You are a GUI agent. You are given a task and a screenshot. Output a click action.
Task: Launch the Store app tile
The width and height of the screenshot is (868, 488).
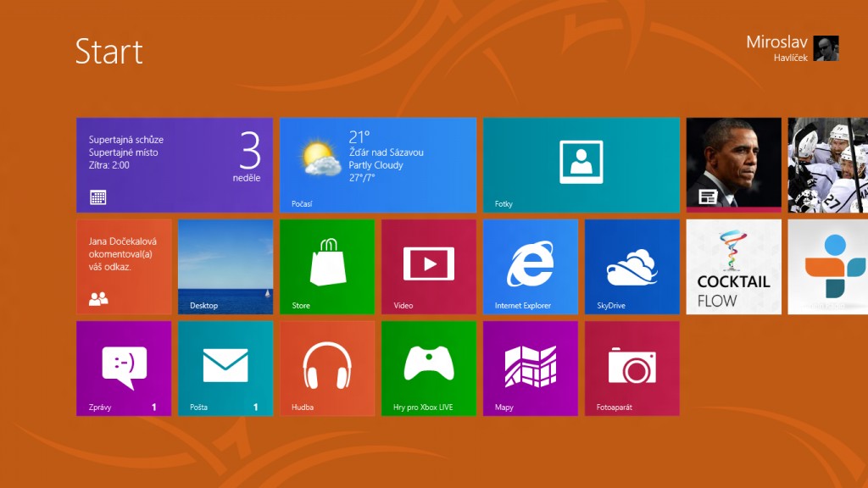[x=327, y=267]
